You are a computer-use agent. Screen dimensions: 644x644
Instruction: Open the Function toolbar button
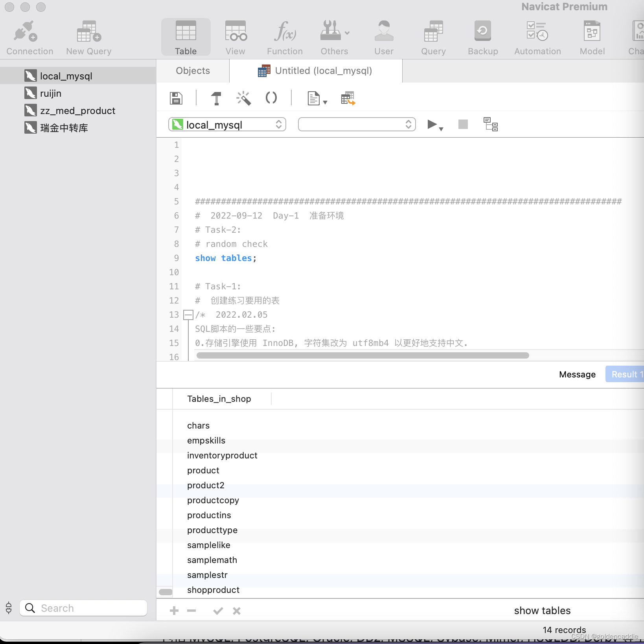[x=285, y=38]
